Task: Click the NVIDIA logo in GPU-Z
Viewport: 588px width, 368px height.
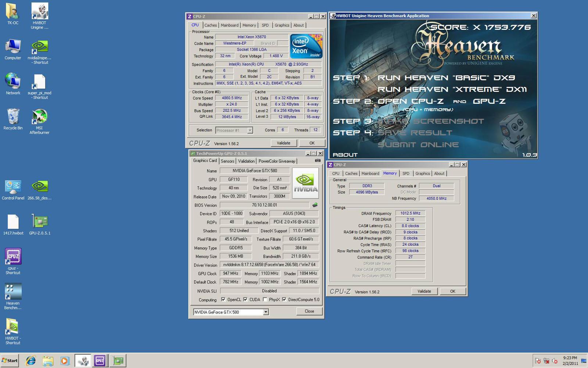Action: pyautogui.click(x=305, y=183)
